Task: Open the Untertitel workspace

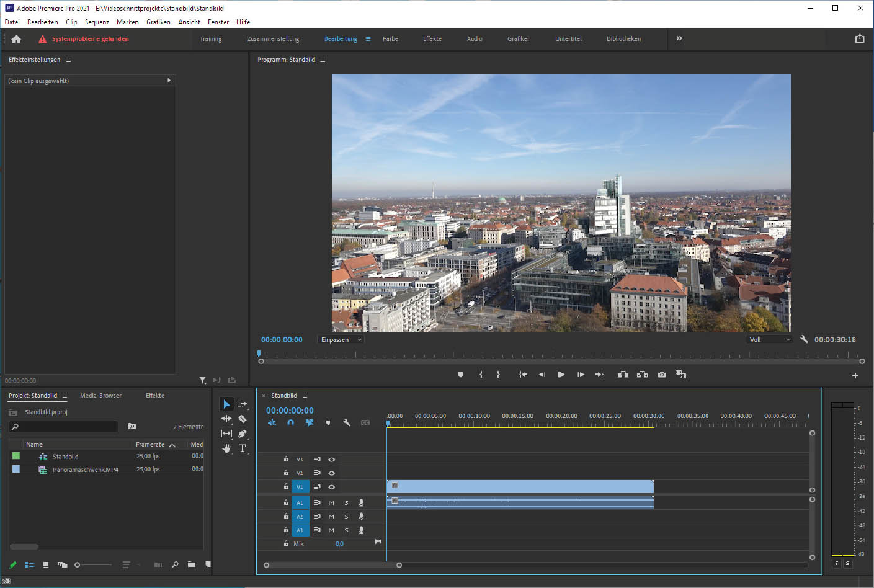Action: click(568, 38)
